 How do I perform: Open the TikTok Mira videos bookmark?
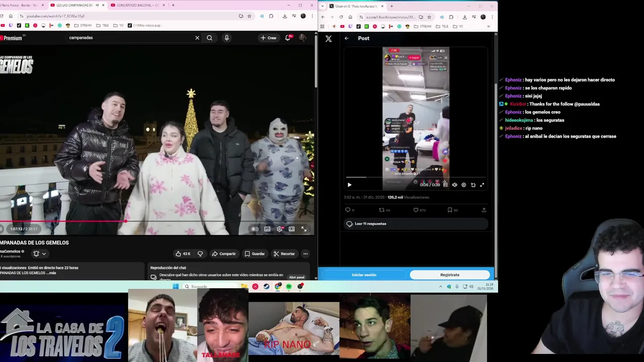[x=145, y=25]
